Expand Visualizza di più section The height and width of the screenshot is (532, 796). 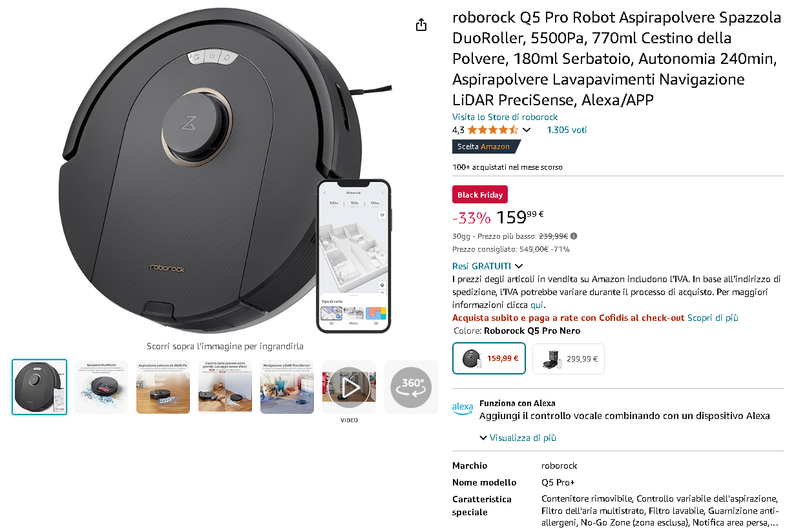(518, 438)
